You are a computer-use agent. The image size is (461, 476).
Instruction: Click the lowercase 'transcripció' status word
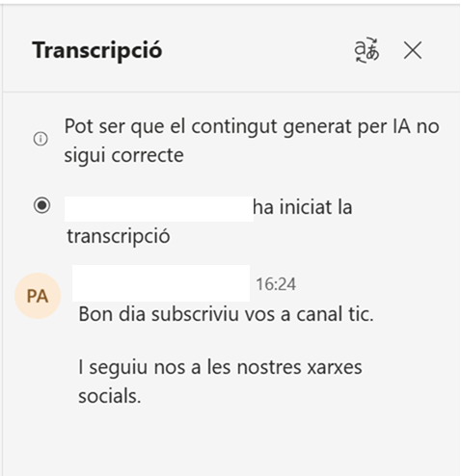pyautogui.click(x=119, y=237)
